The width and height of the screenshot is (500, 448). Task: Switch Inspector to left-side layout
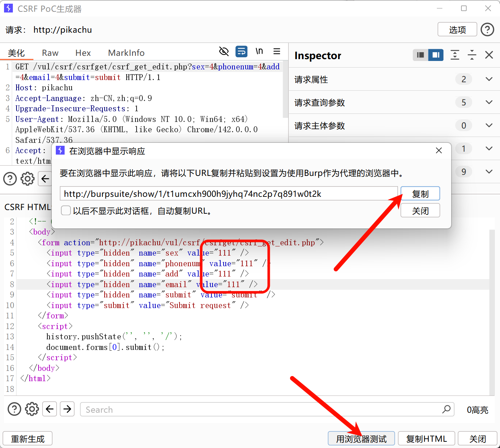pos(421,55)
